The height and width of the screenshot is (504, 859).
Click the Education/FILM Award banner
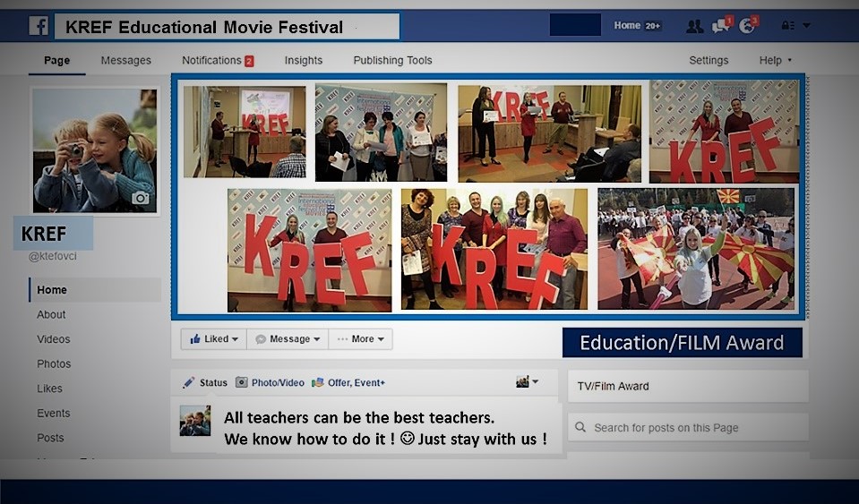[x=682, y=343]
